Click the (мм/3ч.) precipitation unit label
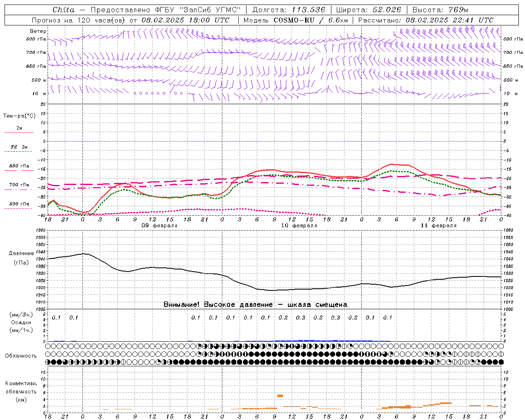525x420 pixels. coord(21,315)
